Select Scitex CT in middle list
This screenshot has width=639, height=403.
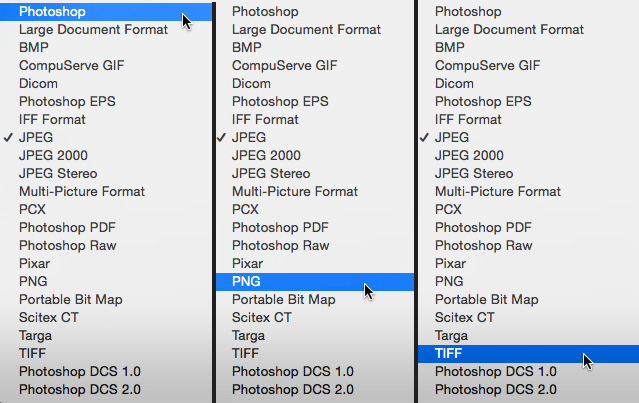(x=315, y=317)
